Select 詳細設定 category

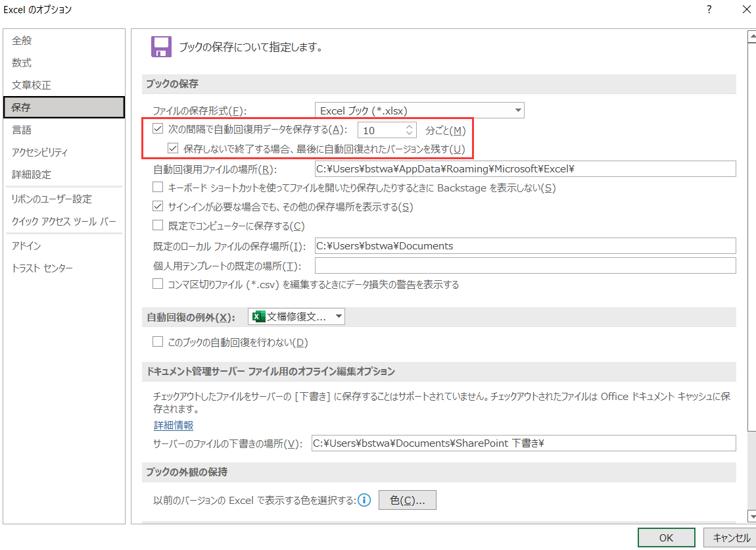pos(64,174)
